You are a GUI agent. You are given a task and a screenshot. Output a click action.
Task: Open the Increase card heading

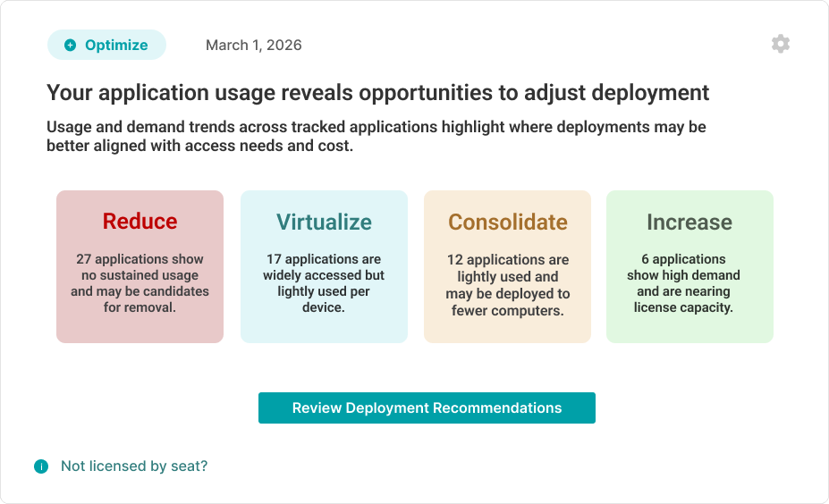[x=689, y=222]
